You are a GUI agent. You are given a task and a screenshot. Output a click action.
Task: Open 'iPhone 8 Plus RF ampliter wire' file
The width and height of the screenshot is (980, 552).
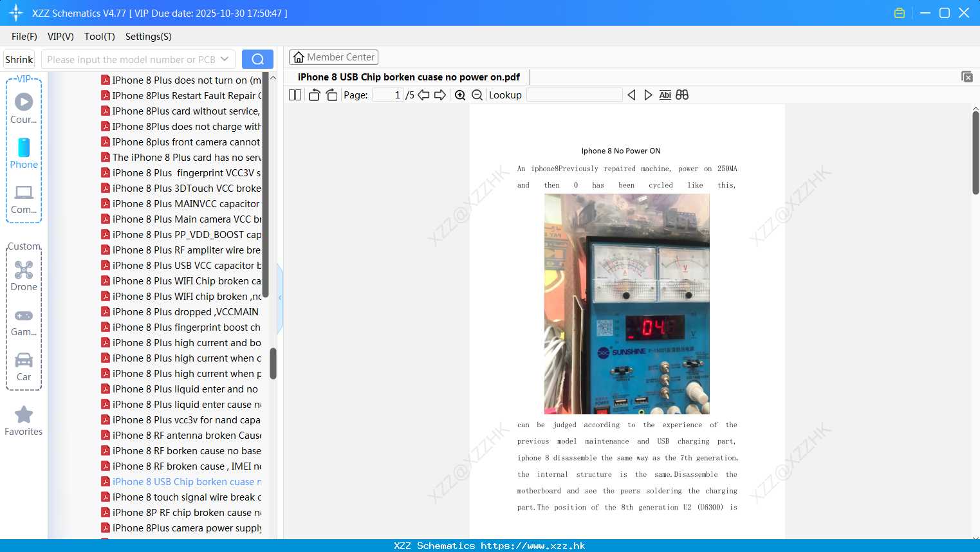[x=181, y=250]
